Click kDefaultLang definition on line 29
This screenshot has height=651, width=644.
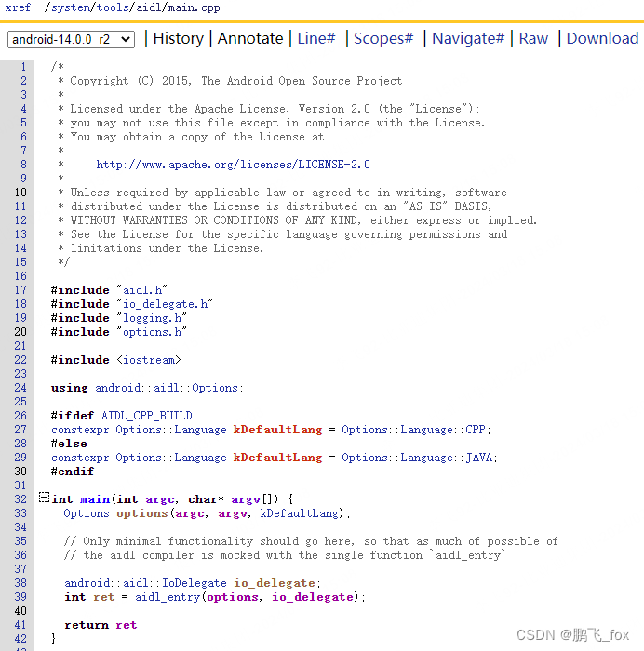pos(277,458)
